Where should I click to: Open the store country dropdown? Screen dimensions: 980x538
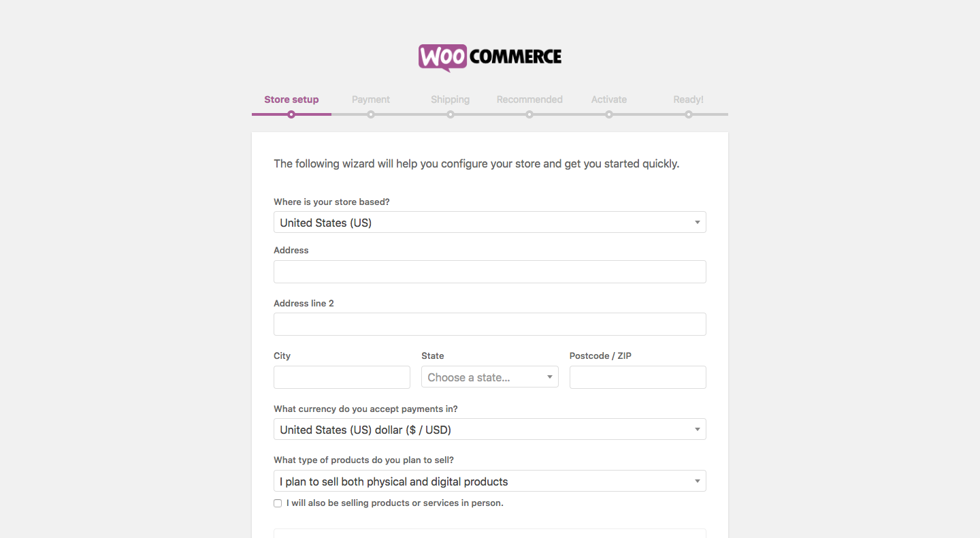(x=490, y=222)
